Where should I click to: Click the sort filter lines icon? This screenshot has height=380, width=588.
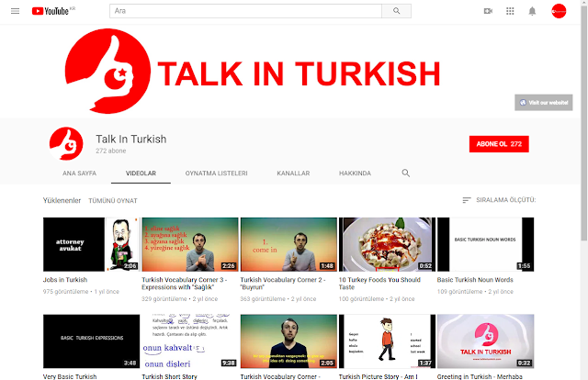click(x=467, y=200)
